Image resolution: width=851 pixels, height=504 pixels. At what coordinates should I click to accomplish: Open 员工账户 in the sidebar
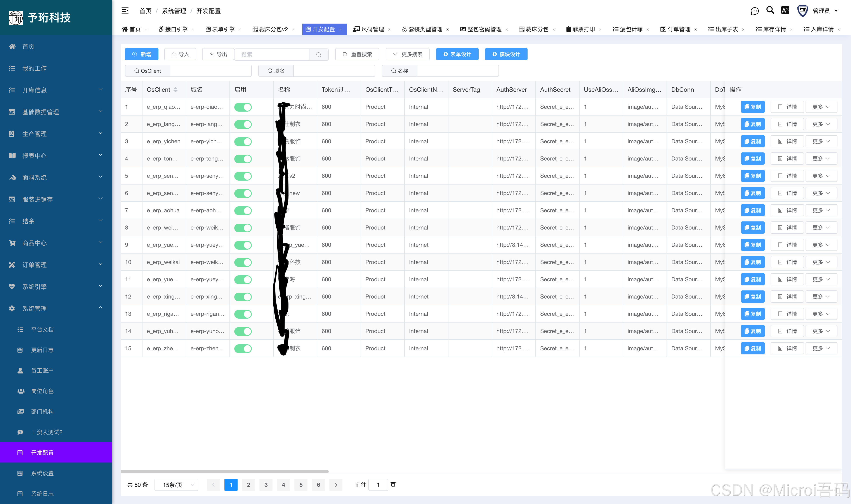point(42,371)
